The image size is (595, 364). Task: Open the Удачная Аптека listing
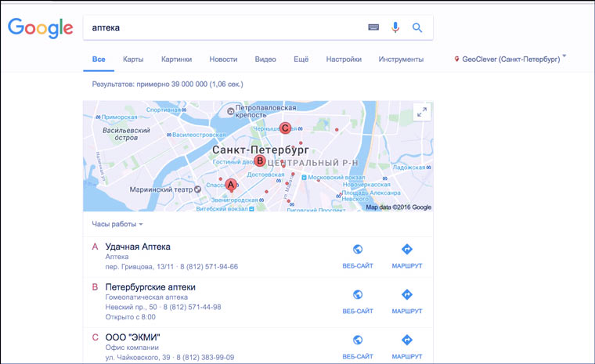coord(138,247)
